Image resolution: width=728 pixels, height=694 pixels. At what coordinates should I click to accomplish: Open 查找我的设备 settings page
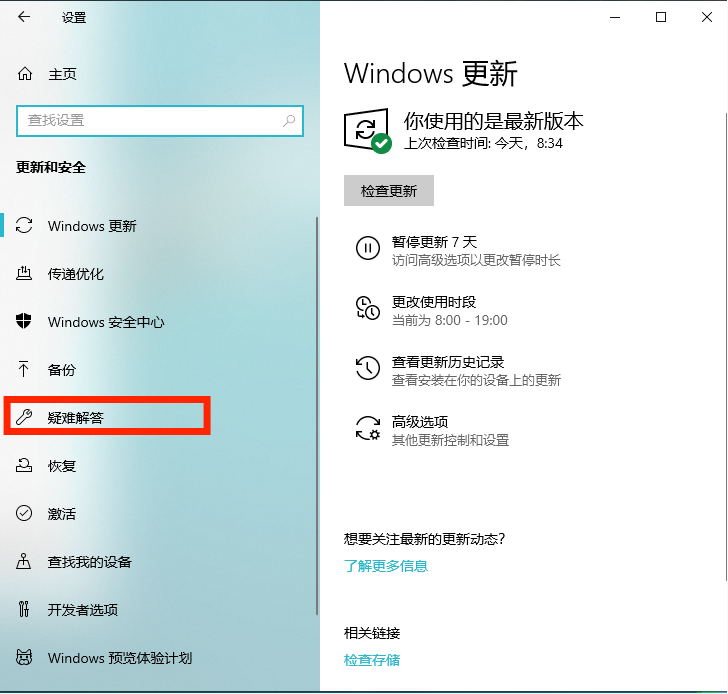coord(89,562)
